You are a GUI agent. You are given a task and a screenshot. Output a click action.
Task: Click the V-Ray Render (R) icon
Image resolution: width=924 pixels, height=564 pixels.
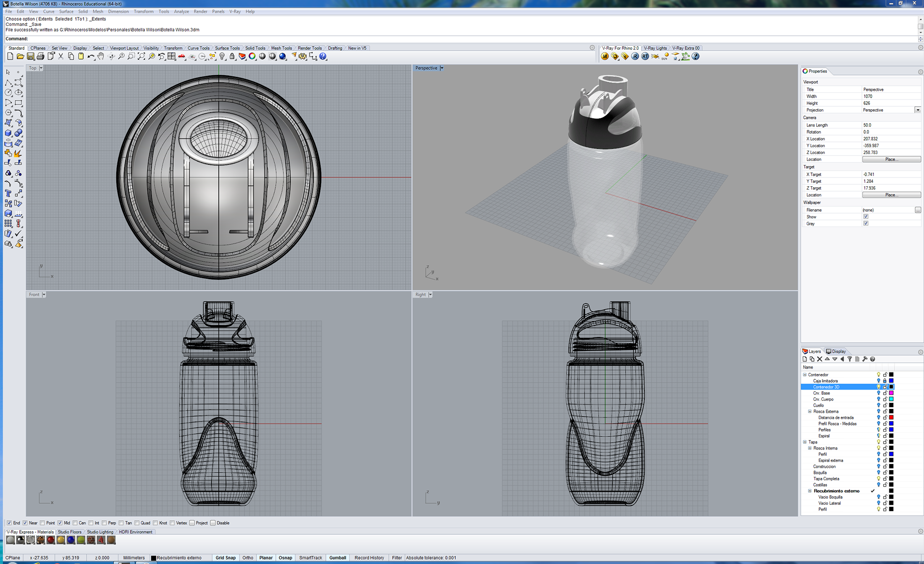(635, 56)
